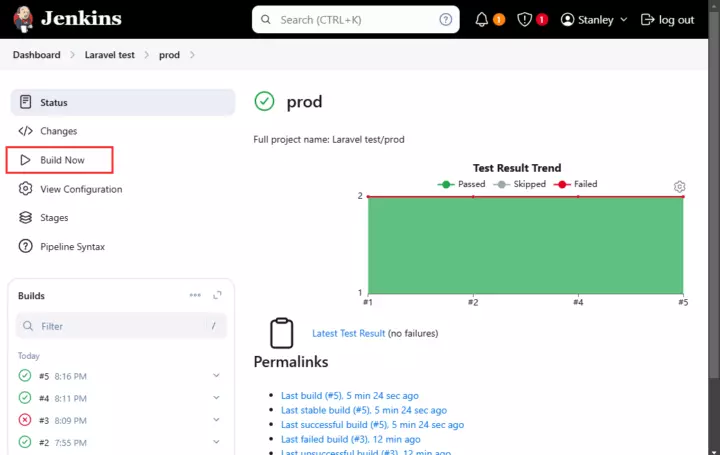Screen dimensions: 720x455
Task: Click the Status document icon
Action: click(26, 102)
